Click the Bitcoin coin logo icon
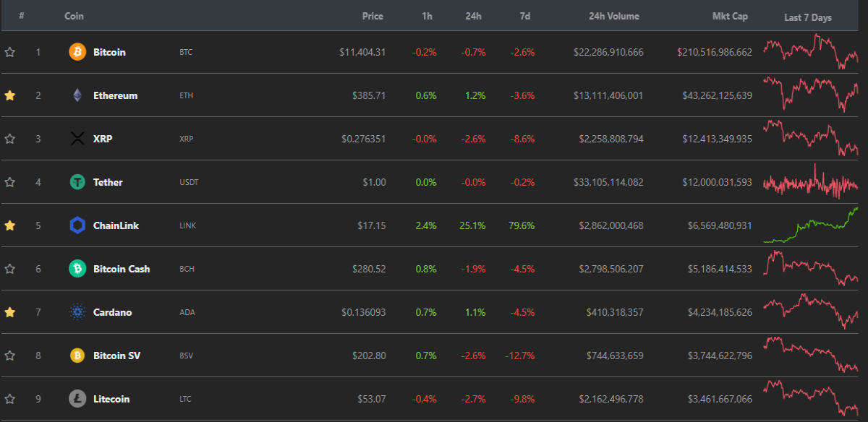 tap(77, 52)
